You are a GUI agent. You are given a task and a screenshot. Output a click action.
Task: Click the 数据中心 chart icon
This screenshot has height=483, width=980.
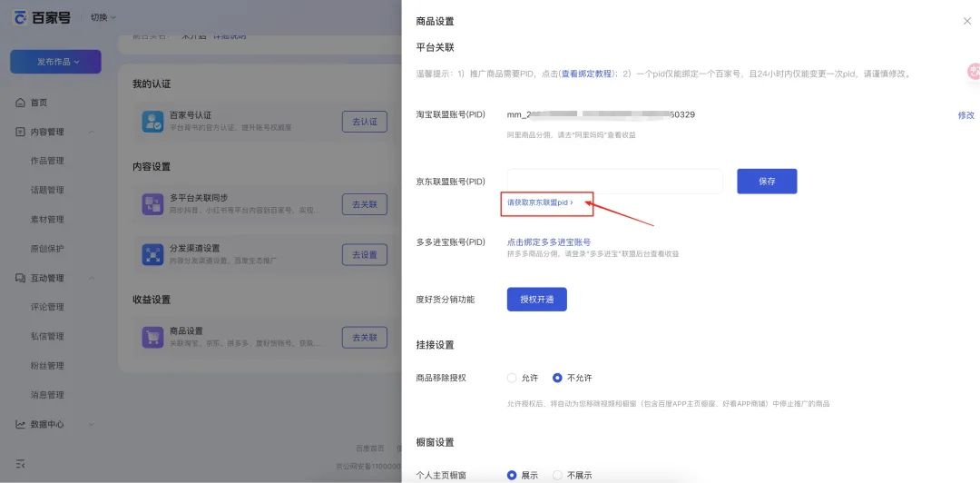point(21,424)
